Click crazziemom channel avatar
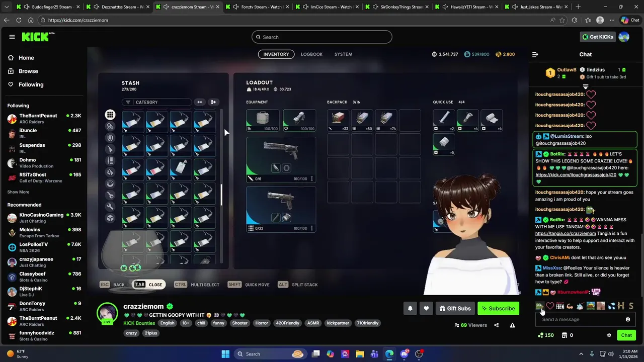 click(107, 313)
